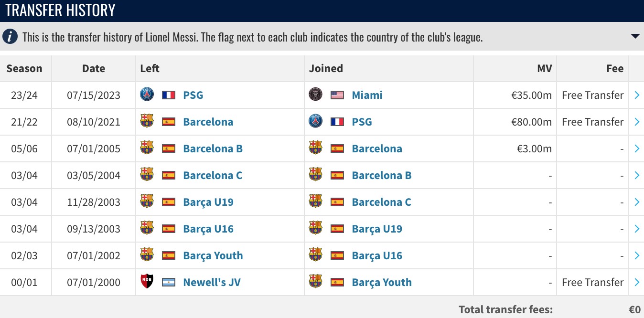Viewport: 644px width, 318px height.
Task: Click the Newell's Old Boys crest icon
Action: 147,282
